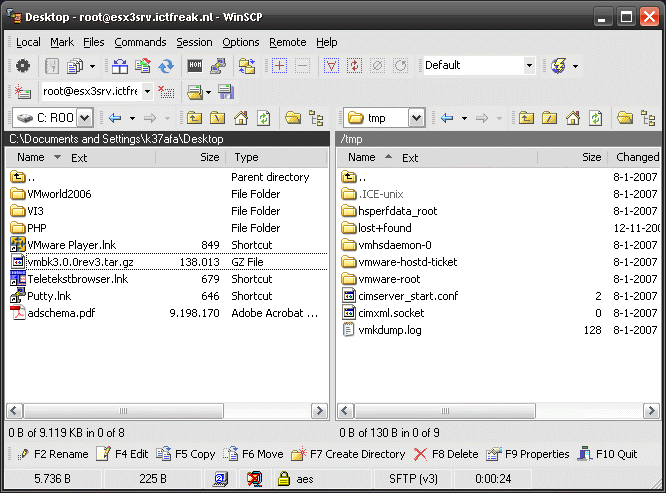Screen dimensions: 666x493
Task: Go to local home directory icon
Action: tap(240, 118)
